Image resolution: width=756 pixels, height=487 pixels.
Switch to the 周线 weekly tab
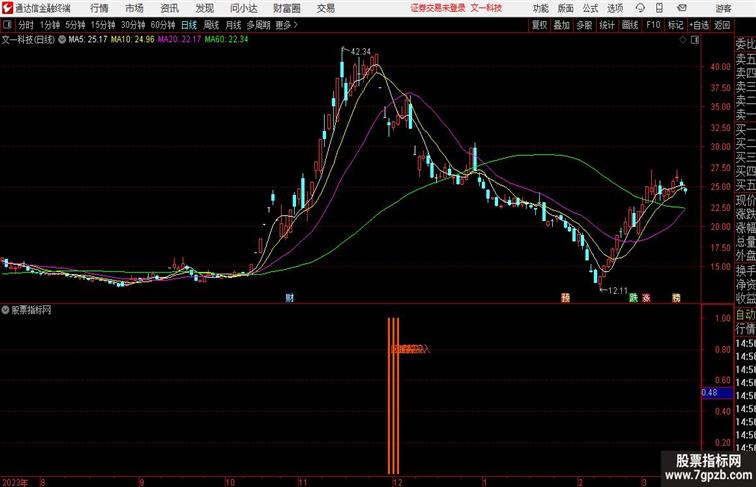(x=211, y=25)
